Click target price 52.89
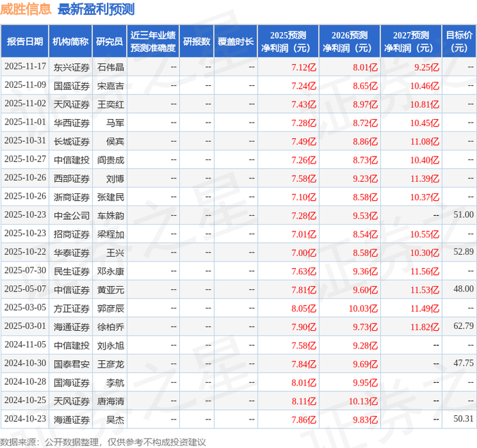The width and height of the screenshot is (477, 448). [463, 252]
